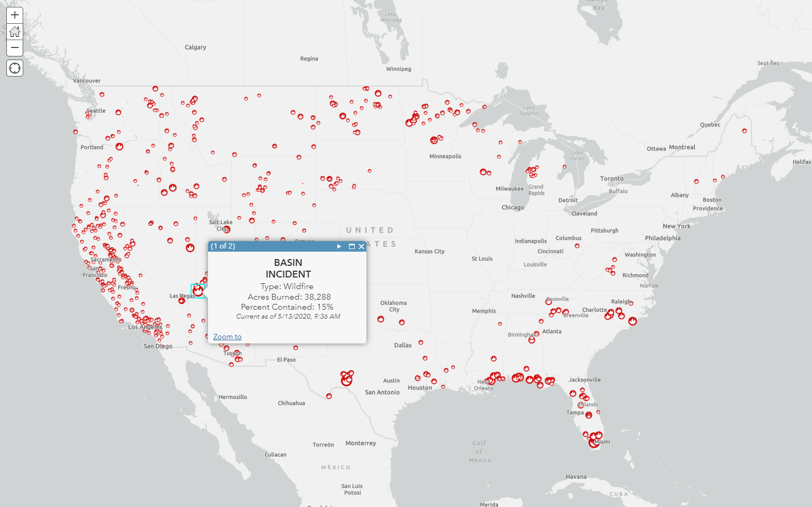812x507 pixels.
Task: Click the Chicago city label
Action: pyautogui.click(x=513, y=208)
